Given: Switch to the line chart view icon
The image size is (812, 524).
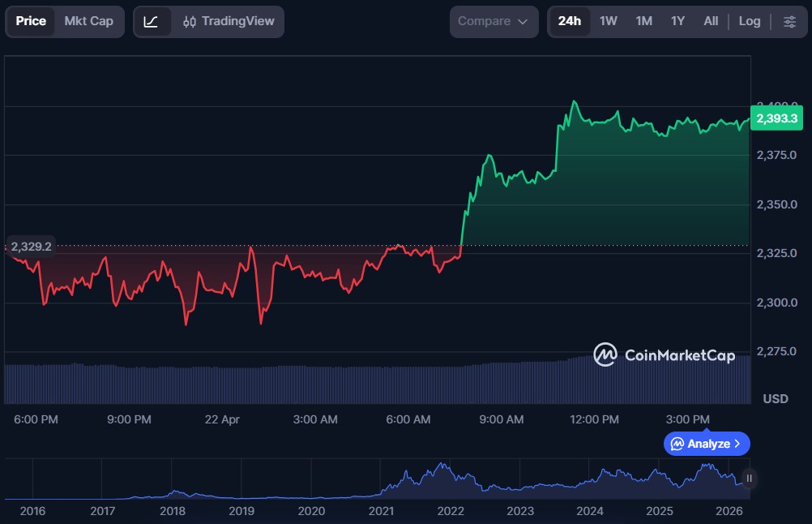Looking at the screenshot, I should (x=152, y=22).
